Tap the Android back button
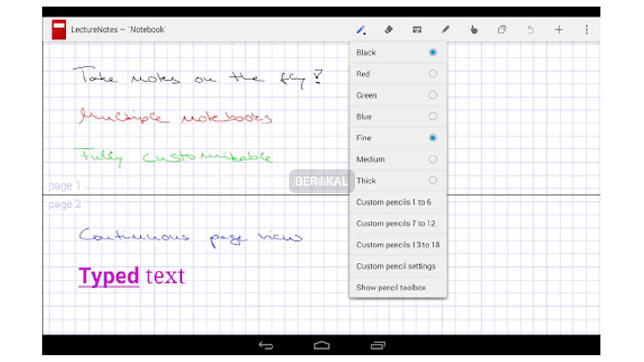This screenshot has width=644, height=362. point(266,346)
